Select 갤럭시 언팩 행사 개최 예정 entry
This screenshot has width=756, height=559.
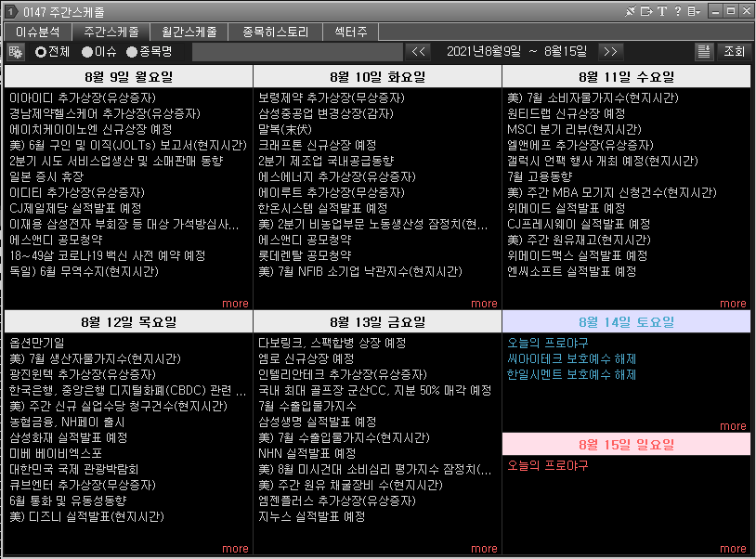[602, 161]
